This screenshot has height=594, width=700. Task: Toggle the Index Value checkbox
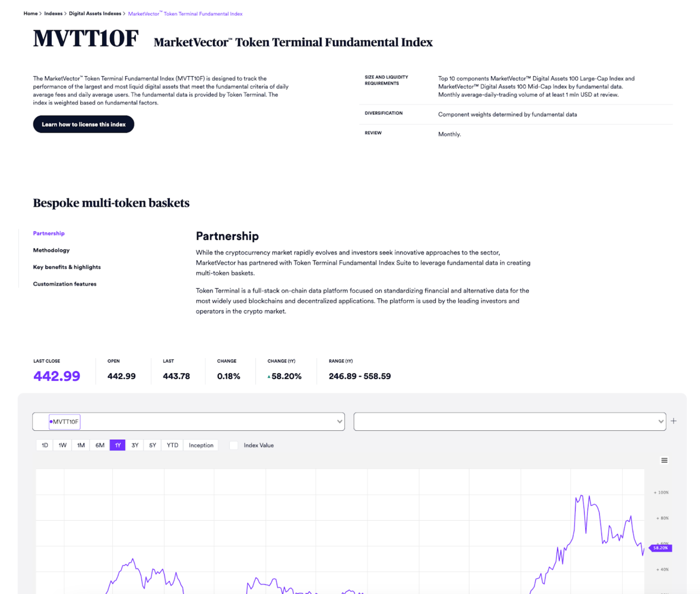click(233, 445)
